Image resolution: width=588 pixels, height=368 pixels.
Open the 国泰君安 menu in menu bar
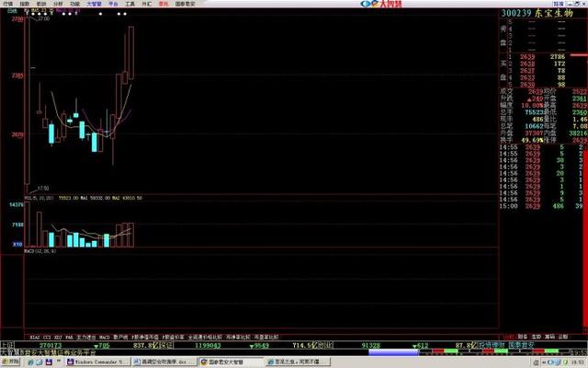click(x=185, y=4)
